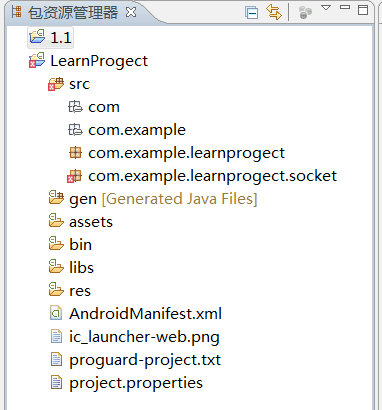This screenshot has height=410, width=382.
Task: Click the grayed focus working set icon
Action: pyautogui.click(x=305, y=12)
